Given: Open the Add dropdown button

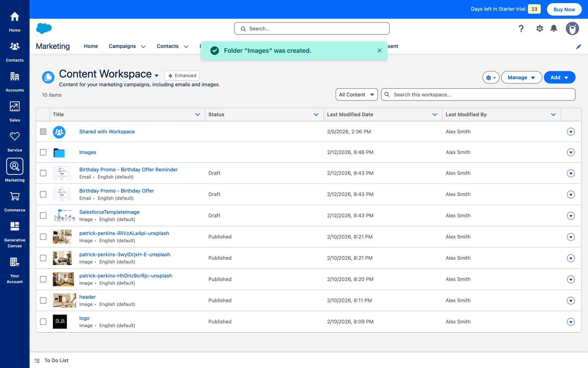Looking at the screenshot, I should pos(559,78).
